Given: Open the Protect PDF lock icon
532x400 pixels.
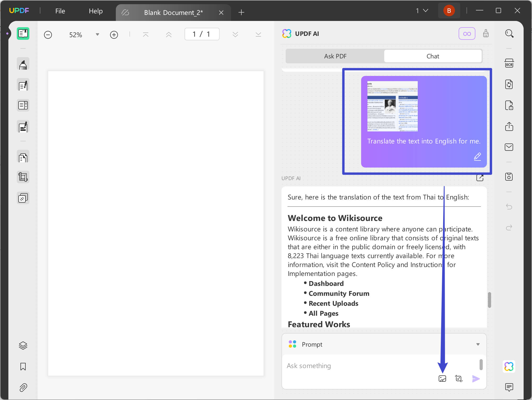Looking at the screenshot, I should pos(509,105).
